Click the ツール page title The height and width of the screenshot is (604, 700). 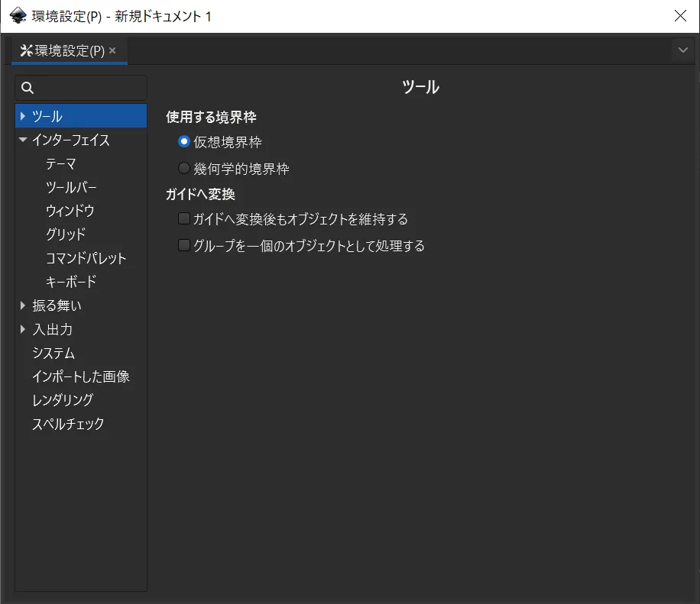[420, 87]
